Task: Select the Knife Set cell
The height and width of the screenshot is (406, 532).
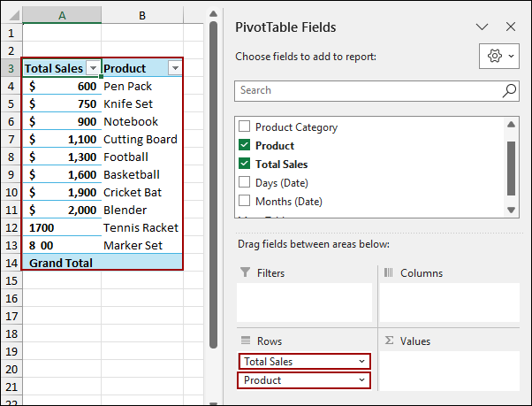Action: tap(142, 103)
